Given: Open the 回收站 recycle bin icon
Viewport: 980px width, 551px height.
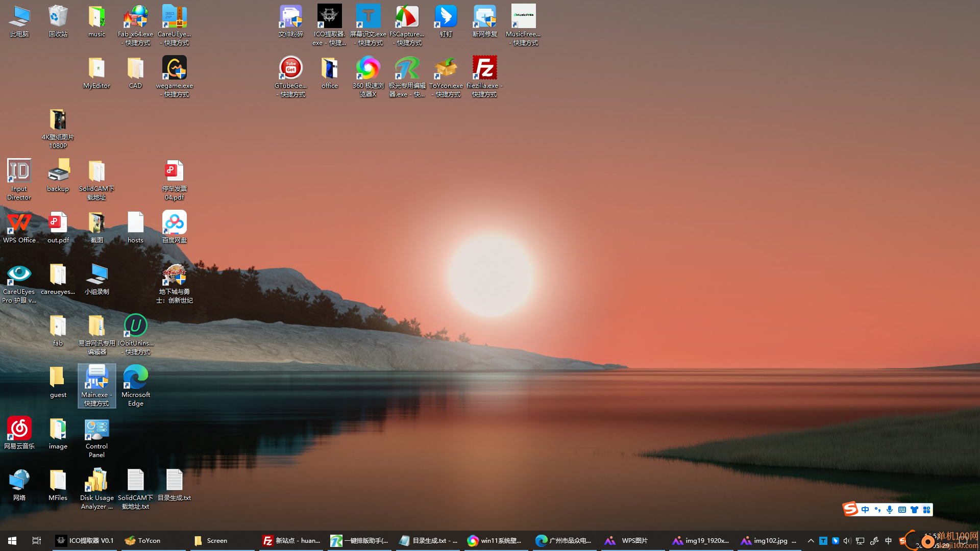Looking at the screenshot, I should [58, 21].
